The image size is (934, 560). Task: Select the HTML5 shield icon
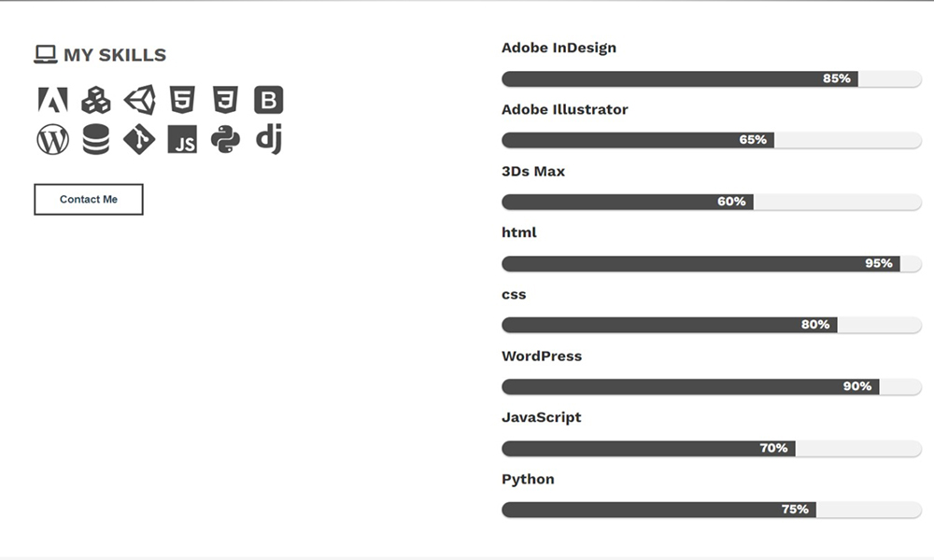[x=182, y=99]
